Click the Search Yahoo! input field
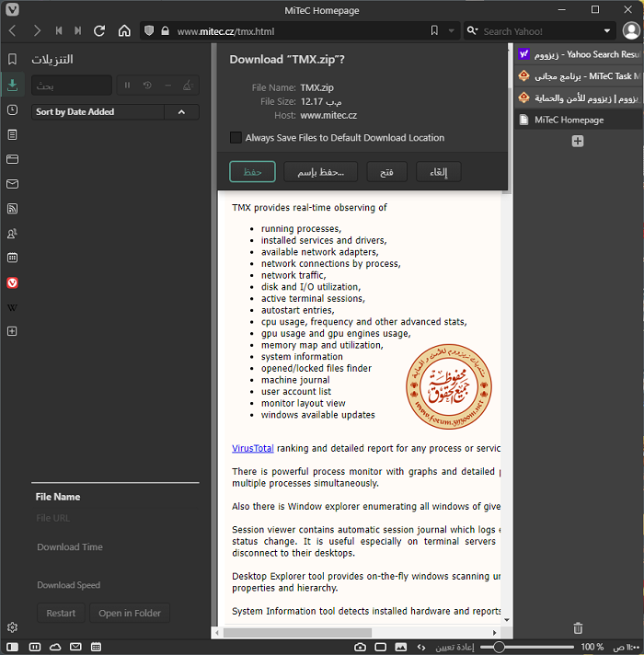This screenshot has height=655, width=644. point(541,31)
